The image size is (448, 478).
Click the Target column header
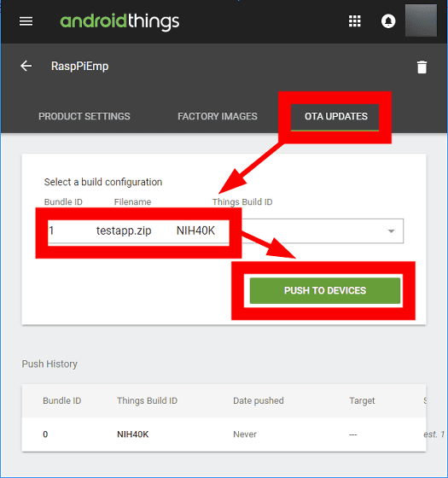tap(362, 400)
